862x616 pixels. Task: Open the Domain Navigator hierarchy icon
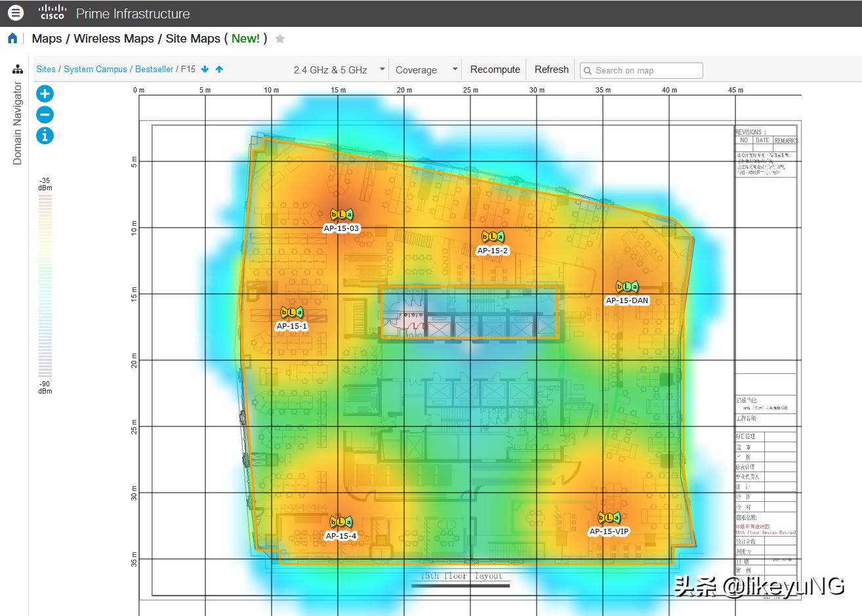pos(18,69)
